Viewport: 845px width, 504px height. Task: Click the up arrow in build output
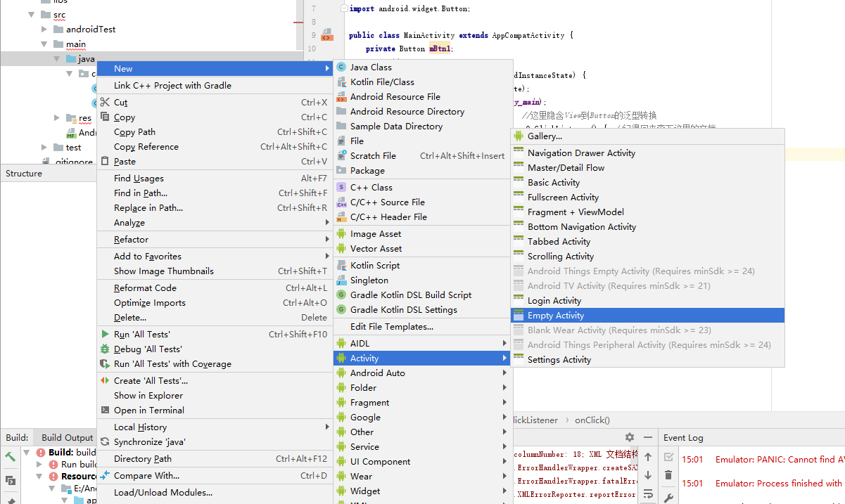pyautogui.click(x=648, y=457)
